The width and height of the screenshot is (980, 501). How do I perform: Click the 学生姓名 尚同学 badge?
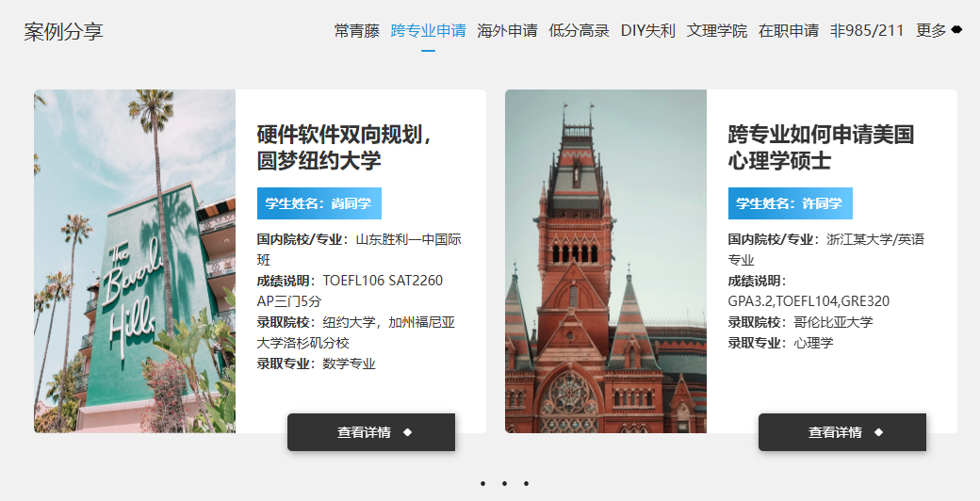pyautogui.click(x=318, y=203)
